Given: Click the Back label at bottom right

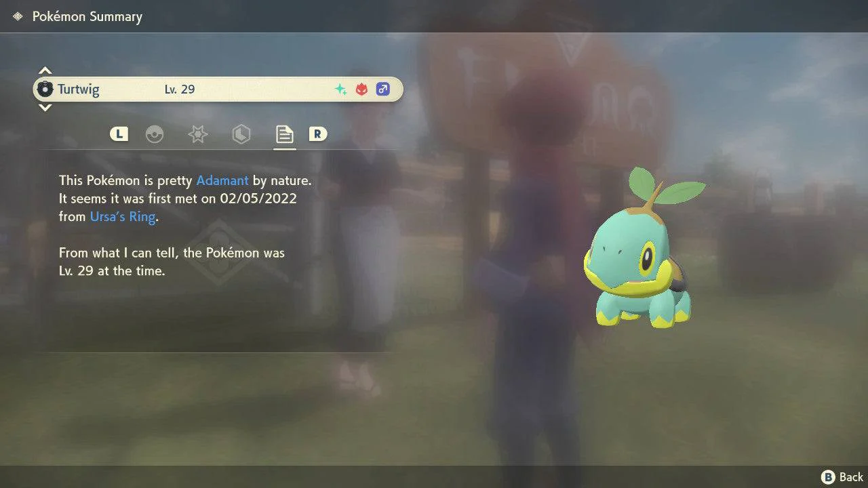Looking at the screenshot, I should tap(851, 477).
